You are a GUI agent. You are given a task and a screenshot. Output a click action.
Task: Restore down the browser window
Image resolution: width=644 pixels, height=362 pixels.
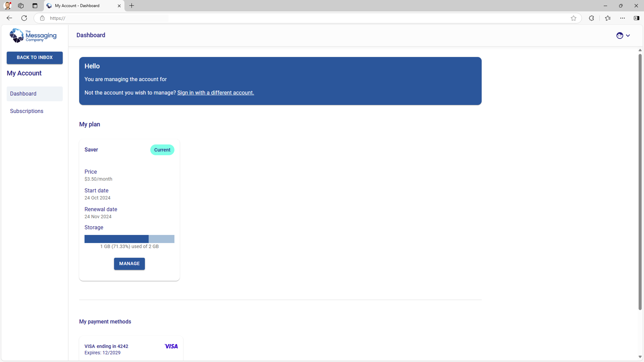tap(621, 6)
